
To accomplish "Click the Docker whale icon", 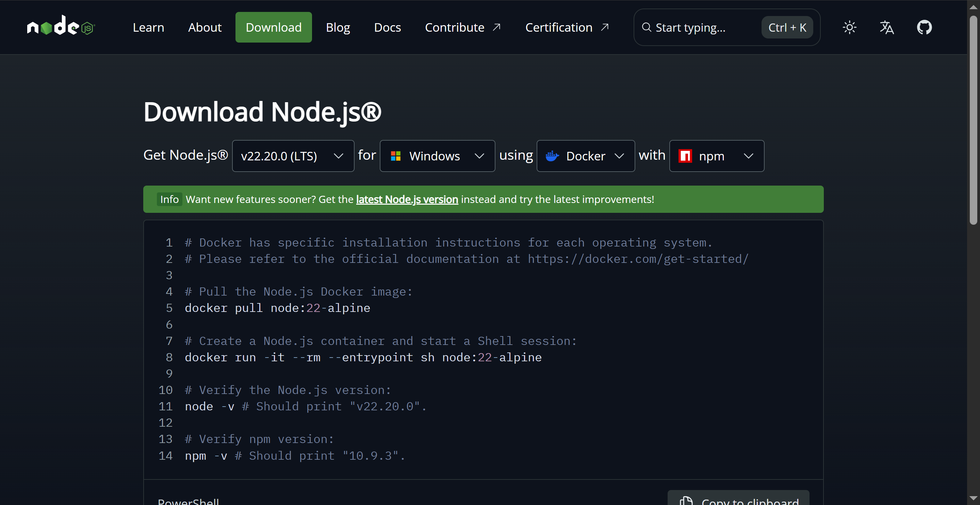I will click(552, 156).
